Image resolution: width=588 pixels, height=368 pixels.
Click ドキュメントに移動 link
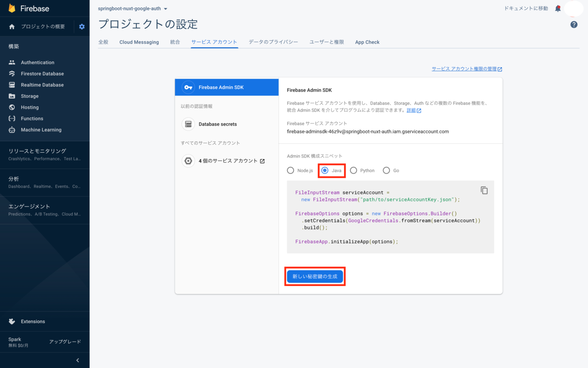[x=526, y=8]
